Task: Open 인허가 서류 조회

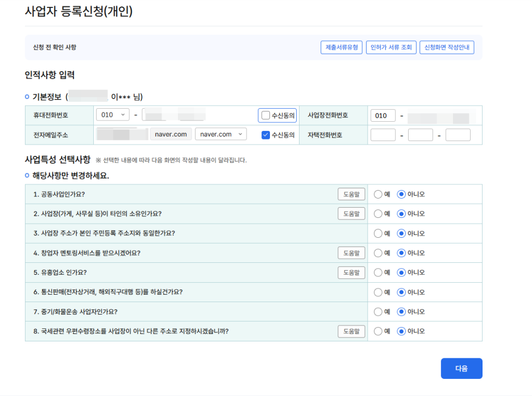Action: [x=391, y=47]
